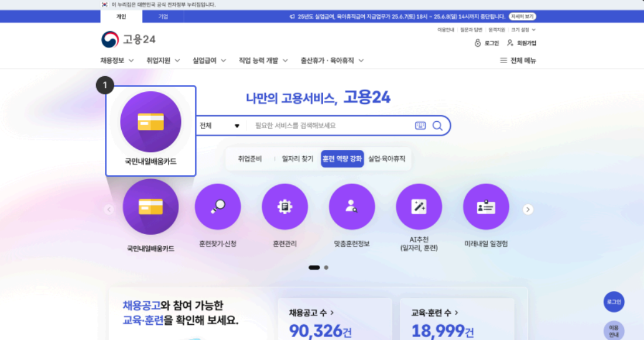Click the 국민내일배움카드 card icon in the carousel
Image resolution: width=644 pixels, height=340 pixels.
point(150,207)
